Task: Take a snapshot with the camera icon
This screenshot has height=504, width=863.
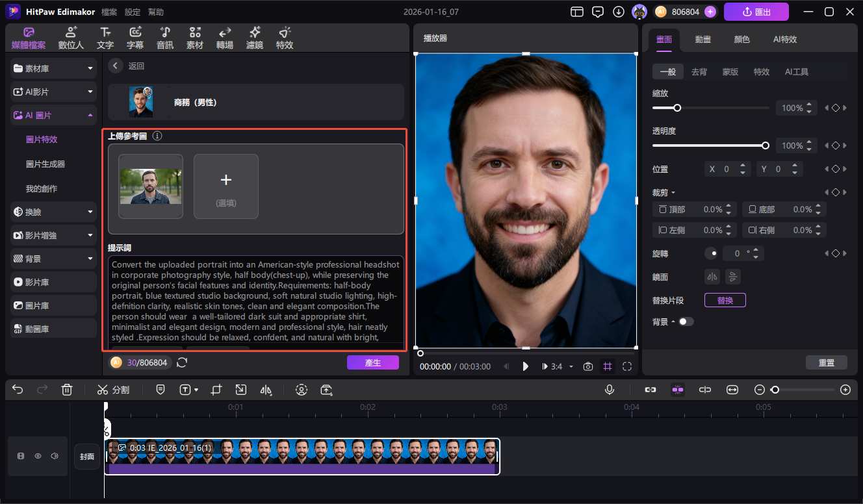Action: [x=588, y=366]
